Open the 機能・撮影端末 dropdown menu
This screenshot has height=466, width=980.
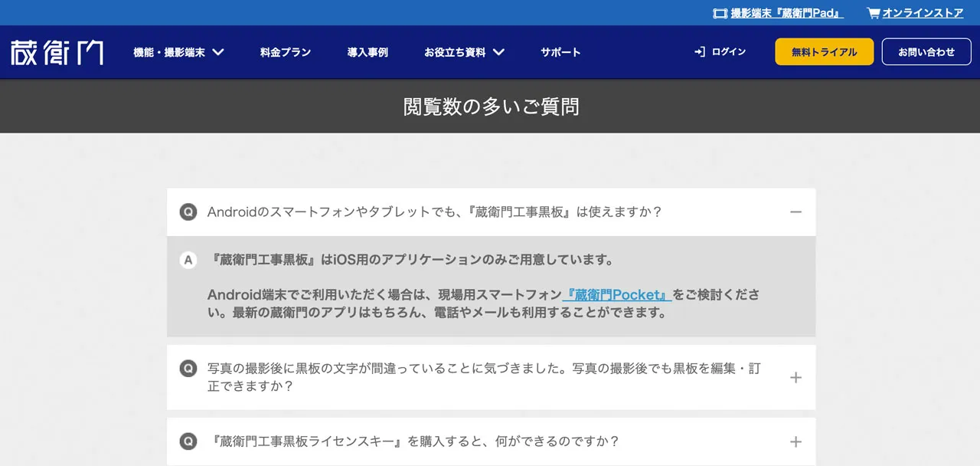pos(178,52)
